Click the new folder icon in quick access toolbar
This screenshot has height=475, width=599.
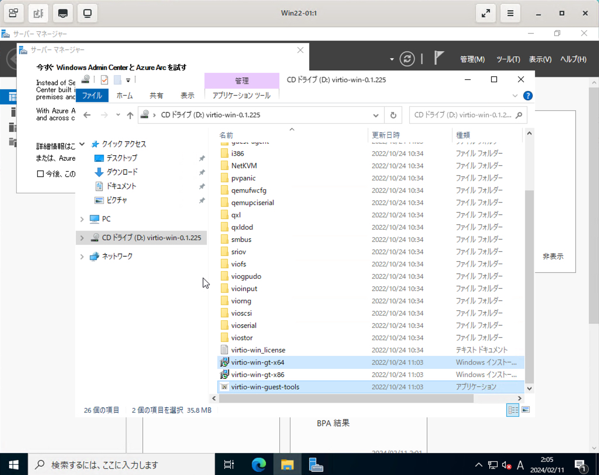pos(118,80)
